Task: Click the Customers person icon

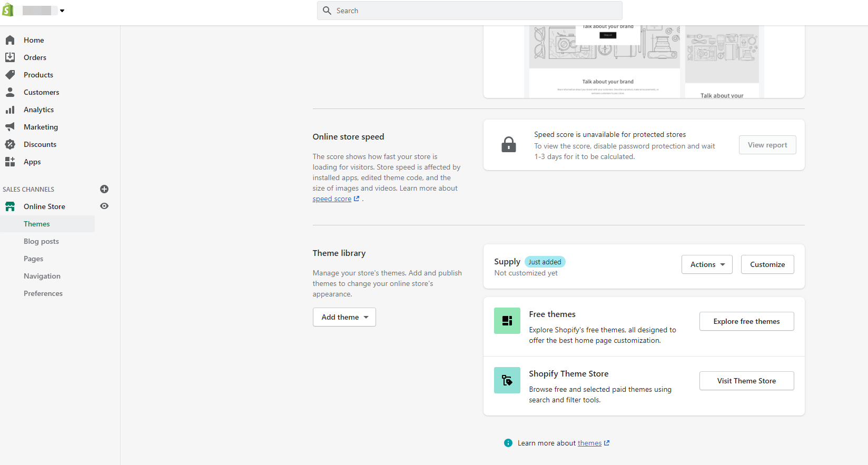Action: (x=10, y=92)
